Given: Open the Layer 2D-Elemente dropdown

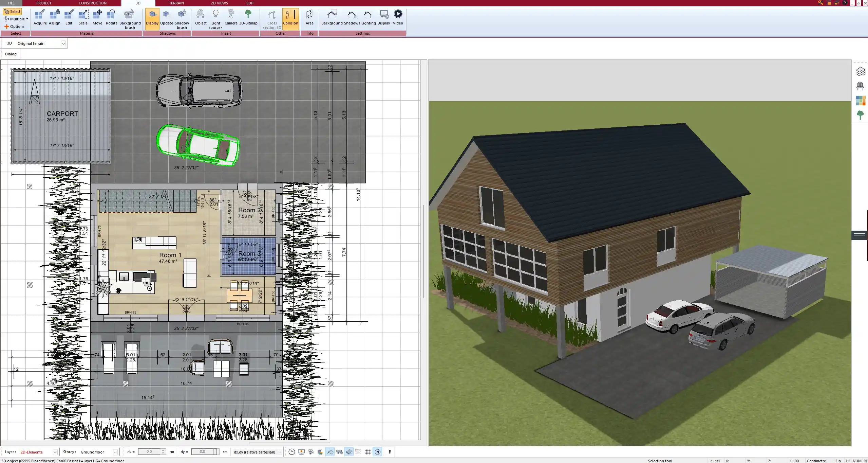Looking at the screenshot, I should pyautogui.click(x=55, y=452).
